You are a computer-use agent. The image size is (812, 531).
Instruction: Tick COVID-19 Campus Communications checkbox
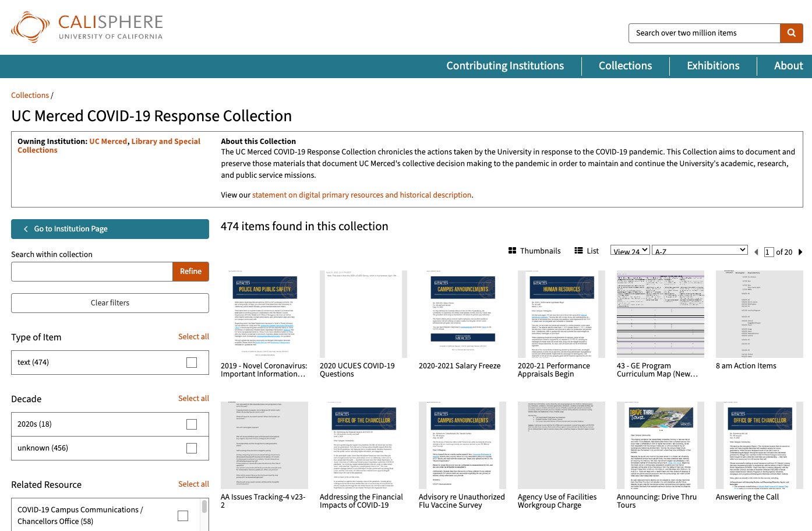[x=183, y=516]
